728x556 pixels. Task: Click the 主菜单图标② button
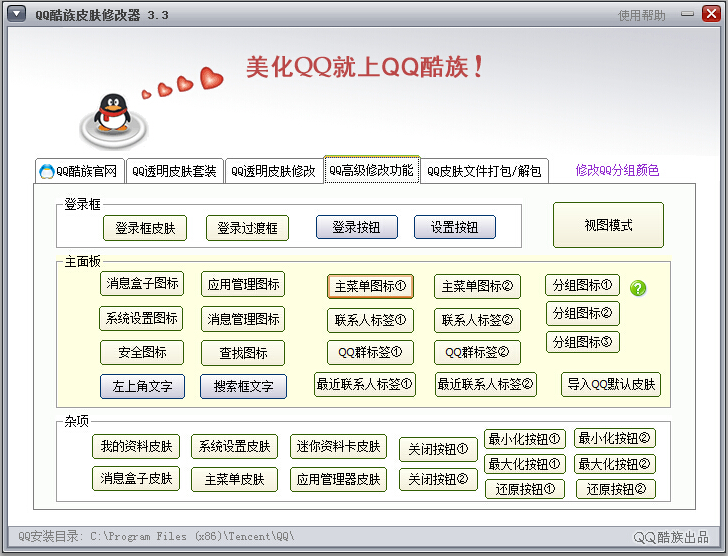[477, 286]
